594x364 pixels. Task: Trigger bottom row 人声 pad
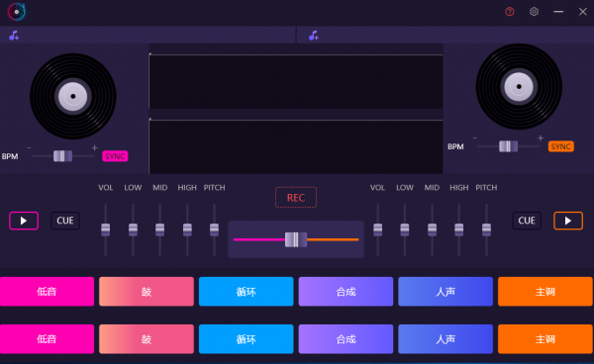pyautogui.click(x=445, y=339)
